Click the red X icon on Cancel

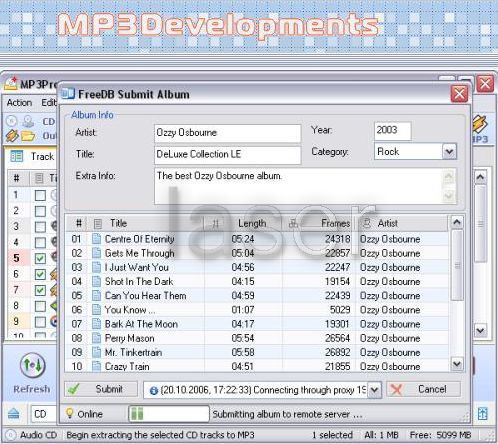[x=396, y=389]
